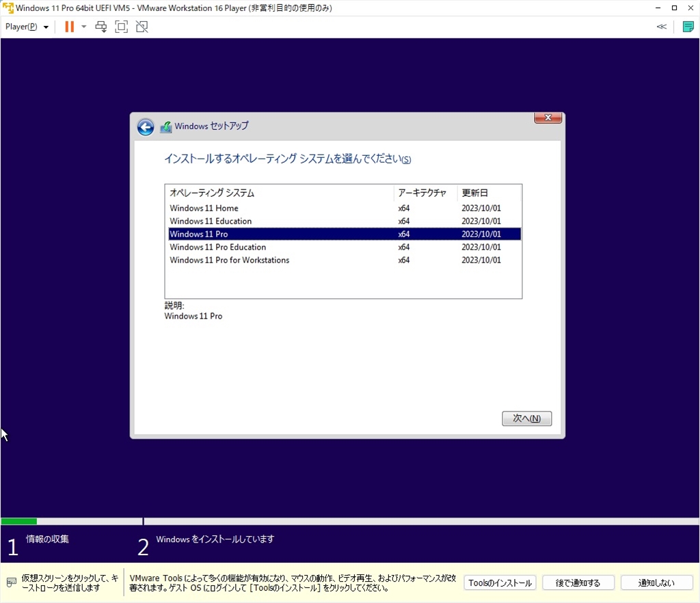Click the アーキテクチャ column header

[x=425, y=193]
